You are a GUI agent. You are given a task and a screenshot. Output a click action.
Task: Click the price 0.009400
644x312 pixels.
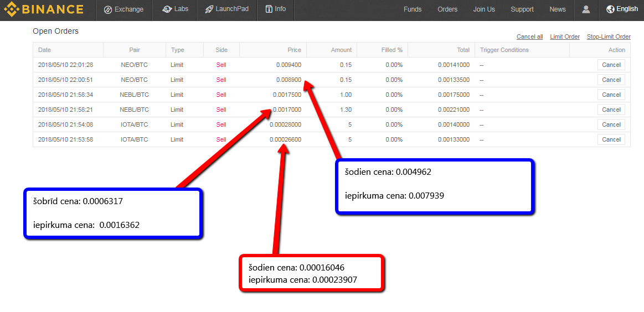(288, 65)
